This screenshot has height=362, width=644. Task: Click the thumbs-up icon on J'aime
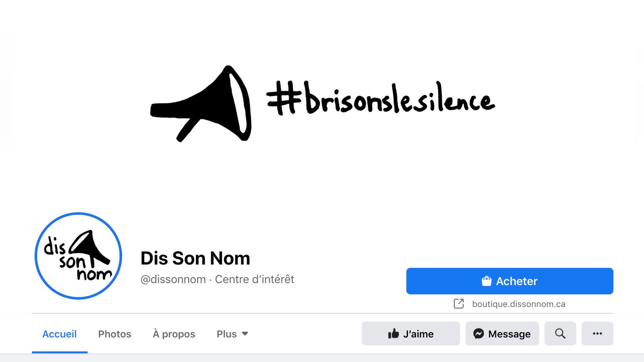[393, 333]
